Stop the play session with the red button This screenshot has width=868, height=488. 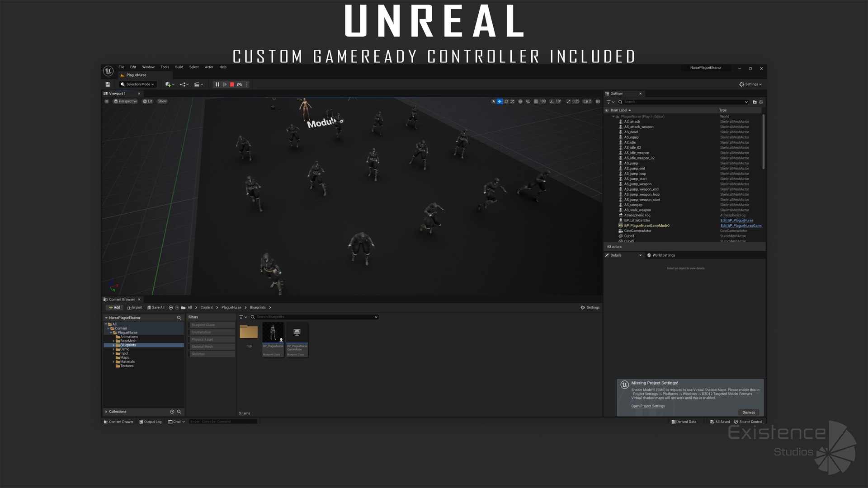point(232,84)
